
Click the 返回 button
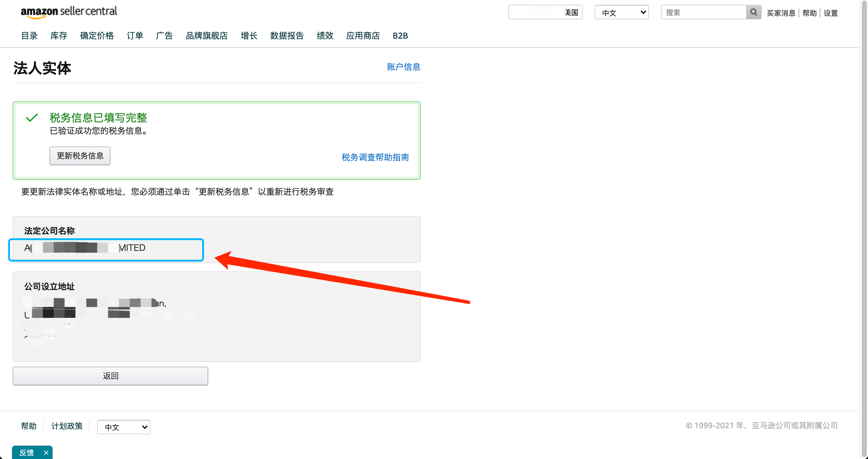[110, 376]
